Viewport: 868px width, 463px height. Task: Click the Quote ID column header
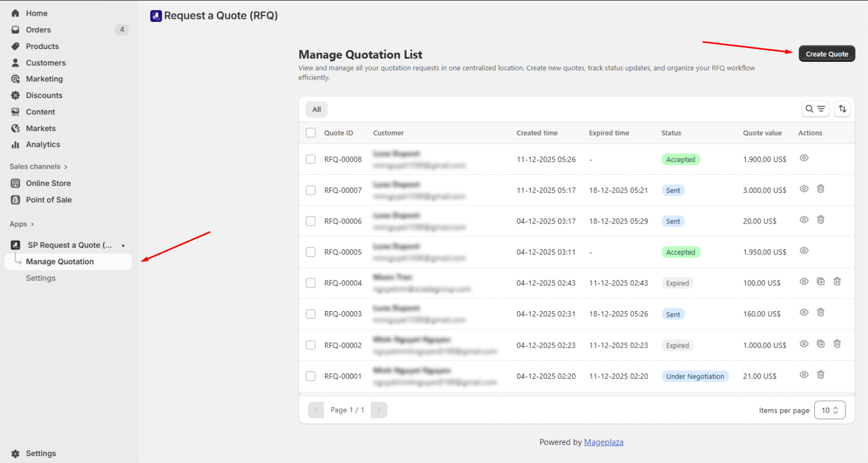click(338, 133)
